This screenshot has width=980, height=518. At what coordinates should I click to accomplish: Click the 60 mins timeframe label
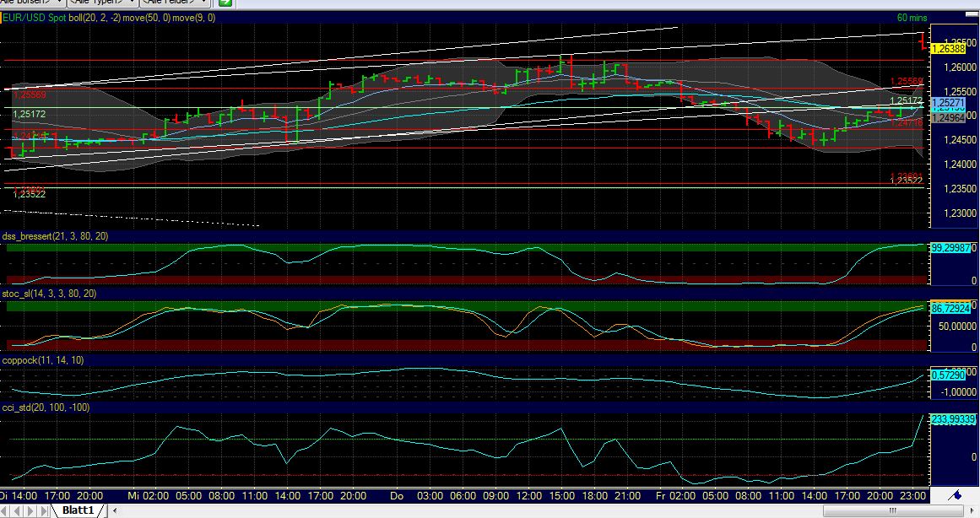coord(912,18)
